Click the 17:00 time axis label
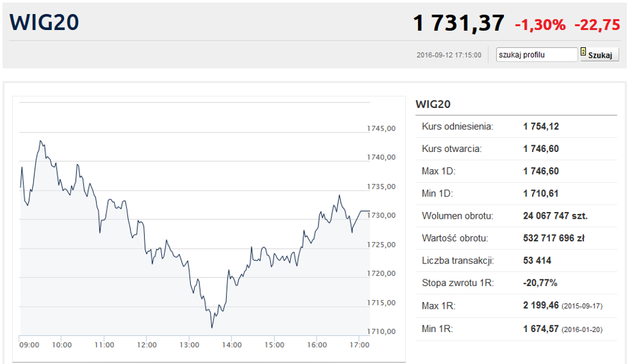630x364 pixels. 359,345
